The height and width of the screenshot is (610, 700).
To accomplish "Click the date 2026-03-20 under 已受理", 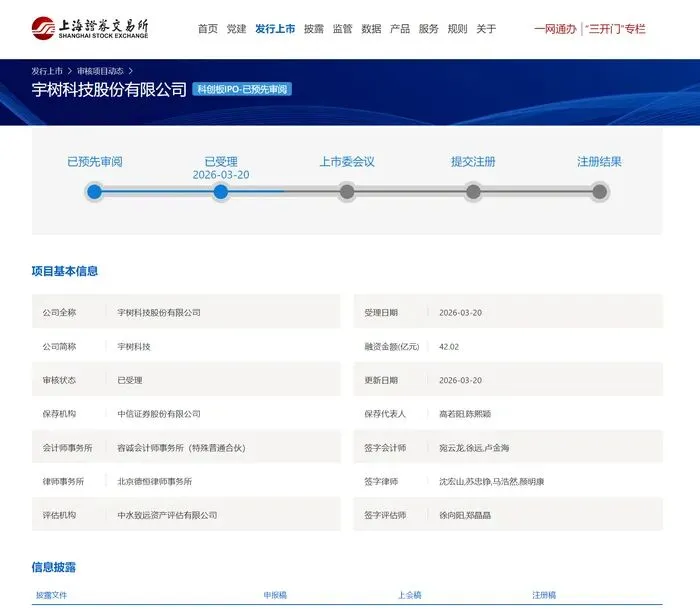I will [x=221, y=175].
